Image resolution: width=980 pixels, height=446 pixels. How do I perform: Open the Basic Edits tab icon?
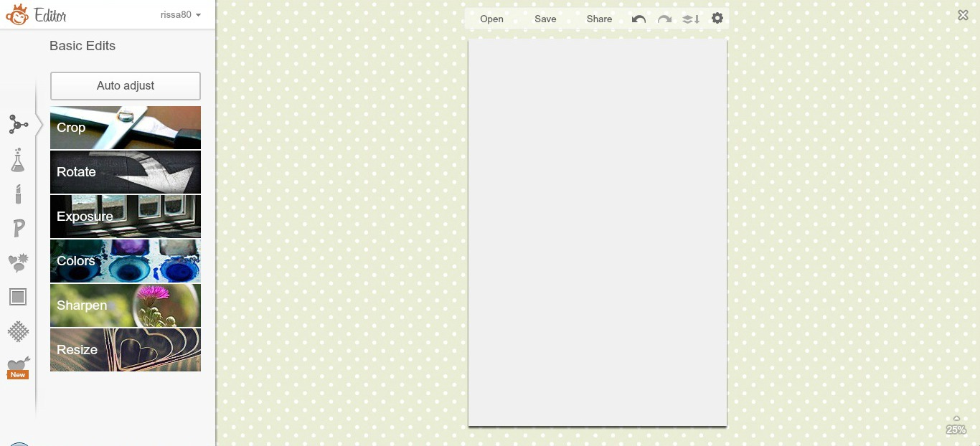[x=18, y=125]
